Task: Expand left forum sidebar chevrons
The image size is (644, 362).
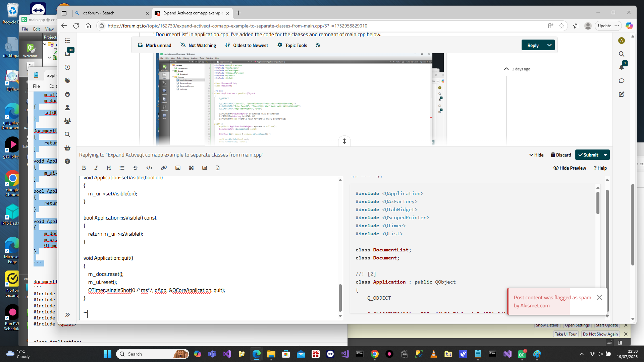Action: point(67,315)
